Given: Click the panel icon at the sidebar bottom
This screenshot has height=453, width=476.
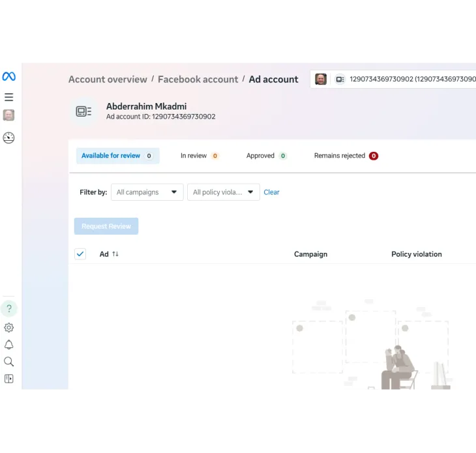Looking at the screenshot, I should 8,379.
